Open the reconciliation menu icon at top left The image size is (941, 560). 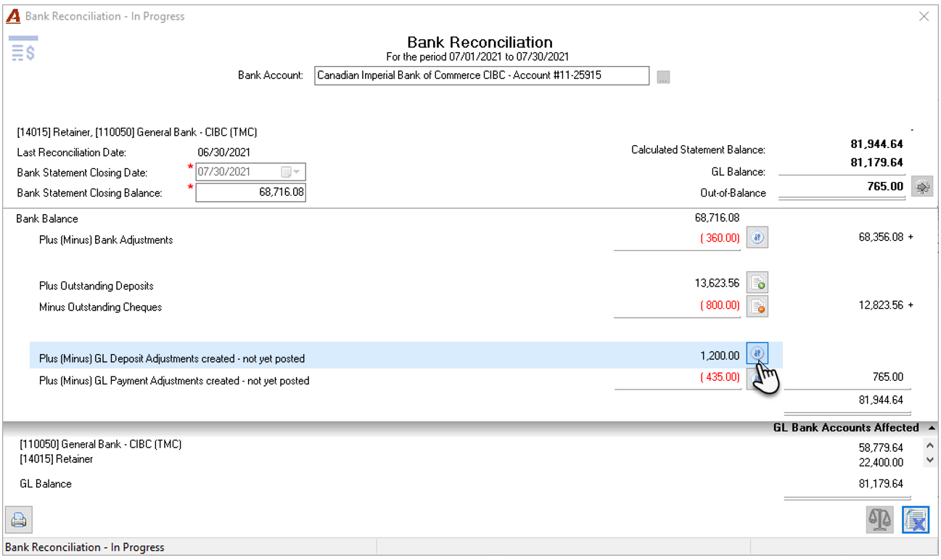point(23,49)
